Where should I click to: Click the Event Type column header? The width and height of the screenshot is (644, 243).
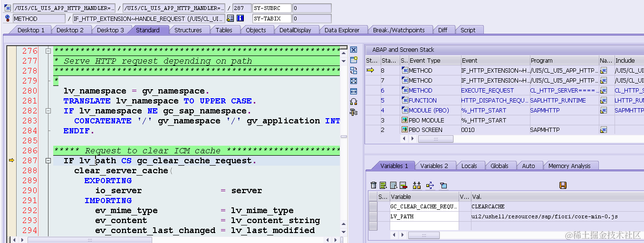[x=434, y=60]
